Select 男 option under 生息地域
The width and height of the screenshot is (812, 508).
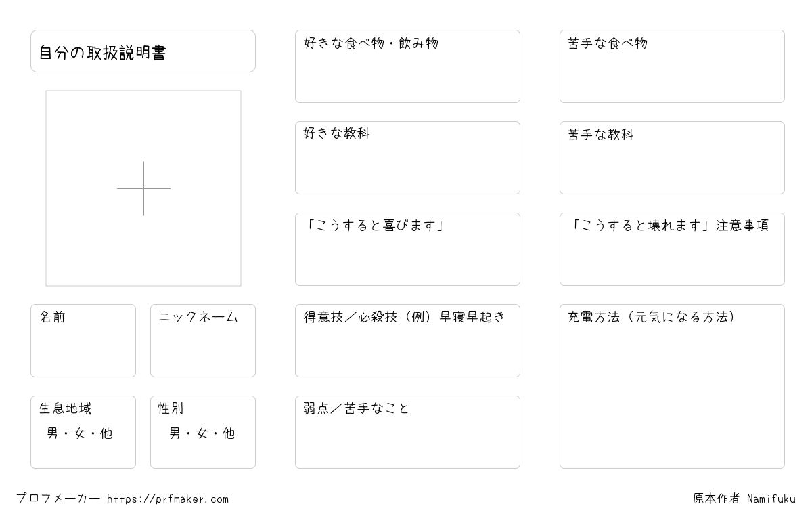[53, 433]
